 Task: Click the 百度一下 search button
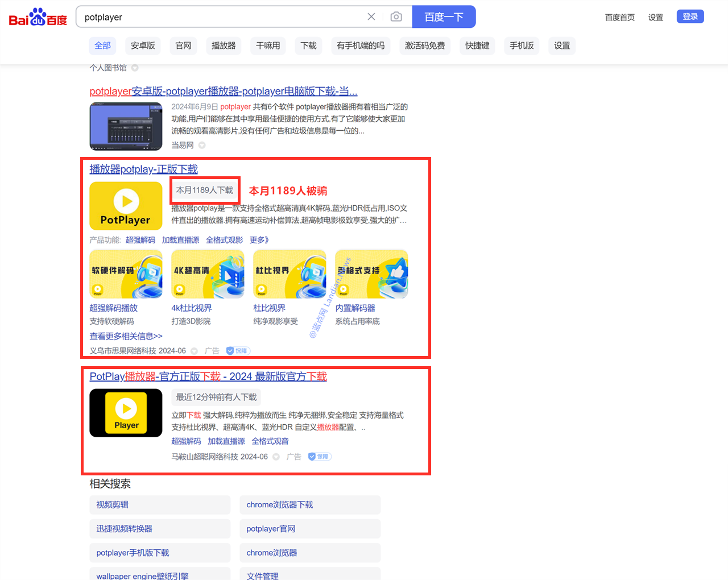tap(444, 17)
